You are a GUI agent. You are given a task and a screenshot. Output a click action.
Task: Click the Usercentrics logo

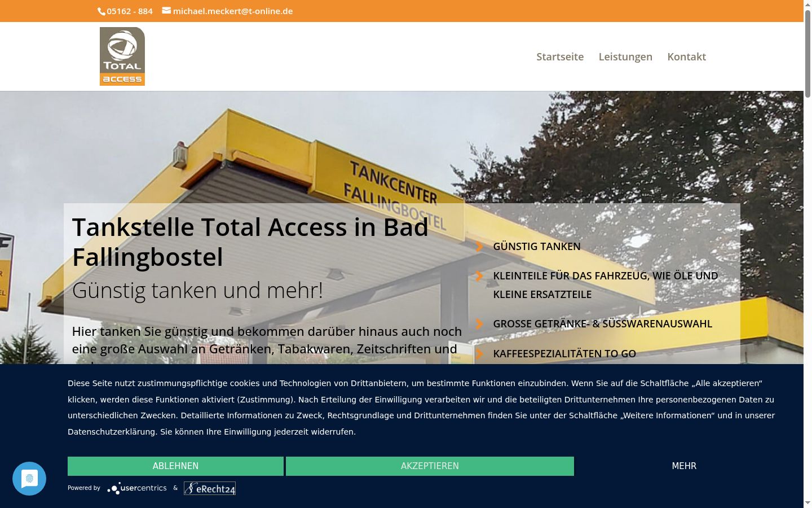(x=137, y=488)
